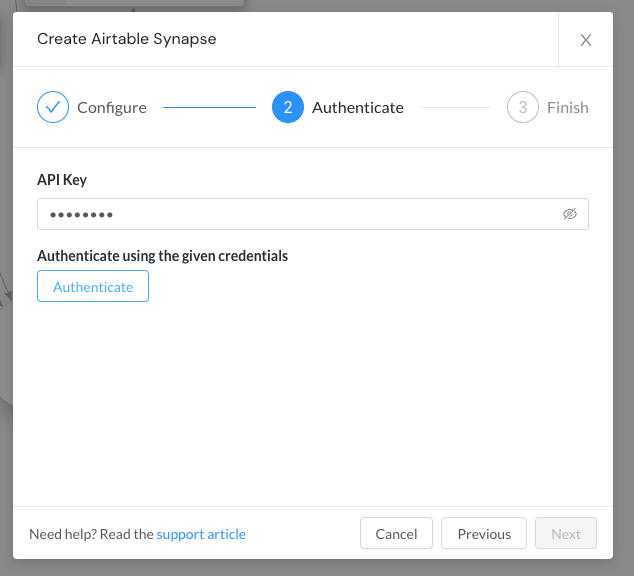Click the step 3 numbered circle
Image resolution: width=634 pixels, height=576 pixels.
click(x=523, y=107)
